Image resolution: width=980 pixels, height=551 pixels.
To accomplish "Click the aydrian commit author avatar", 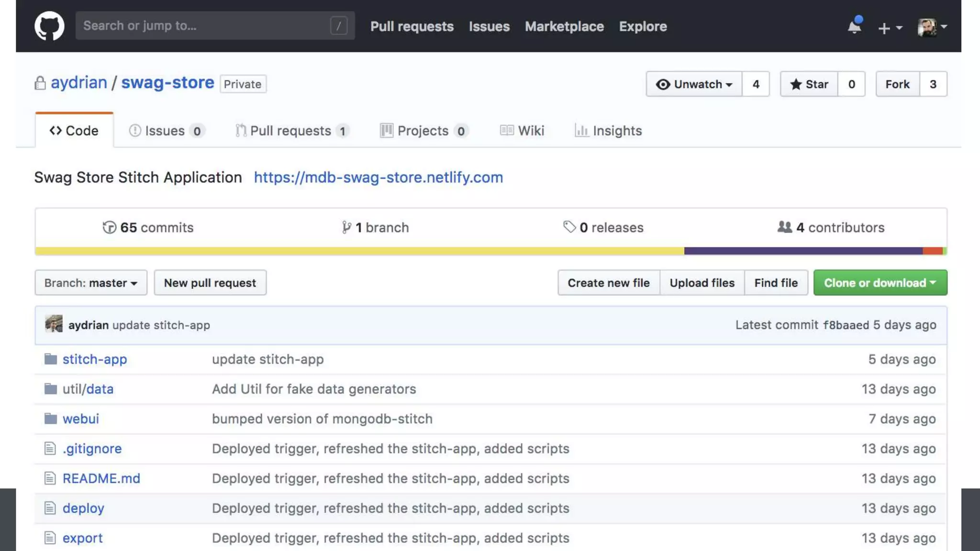I will [54, 324].
